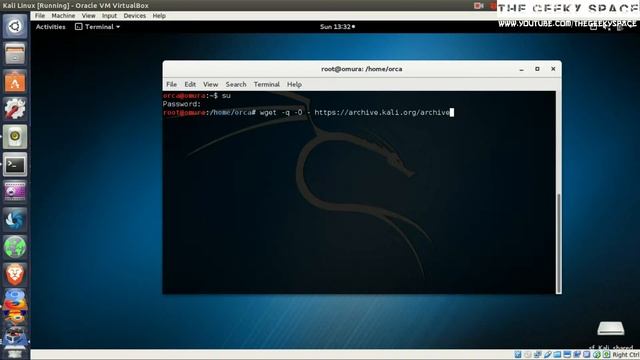Click the archive.kali.org URL in the command
Viewport: 640px width, 360px height.
coord(382,112)
